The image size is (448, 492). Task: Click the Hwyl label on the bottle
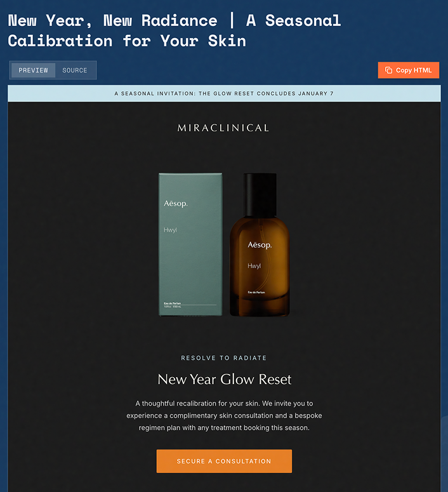click(254, 266)
